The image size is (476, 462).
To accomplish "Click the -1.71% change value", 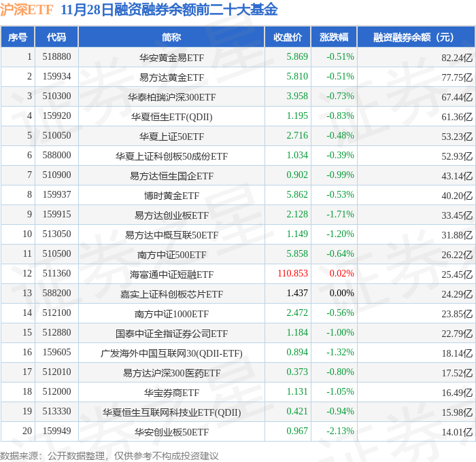I will point(340,214).
